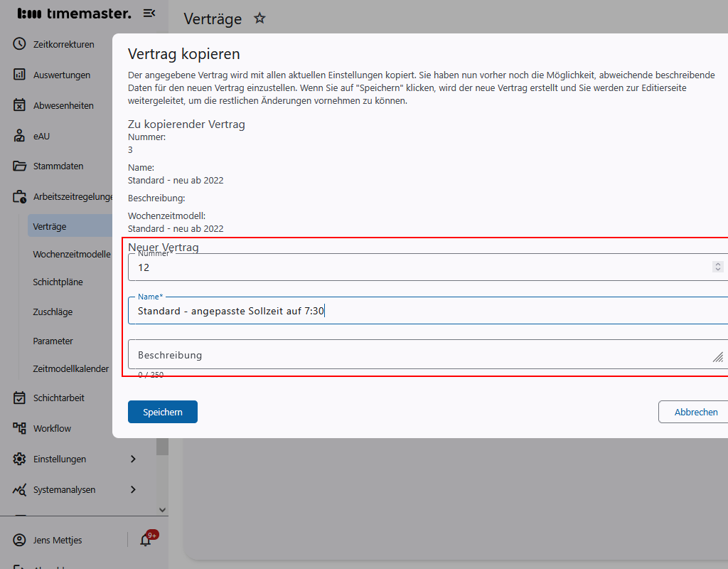Click into the Beschreibung text field
Viewport: 728px width, 569px height.
pos(419,354)
